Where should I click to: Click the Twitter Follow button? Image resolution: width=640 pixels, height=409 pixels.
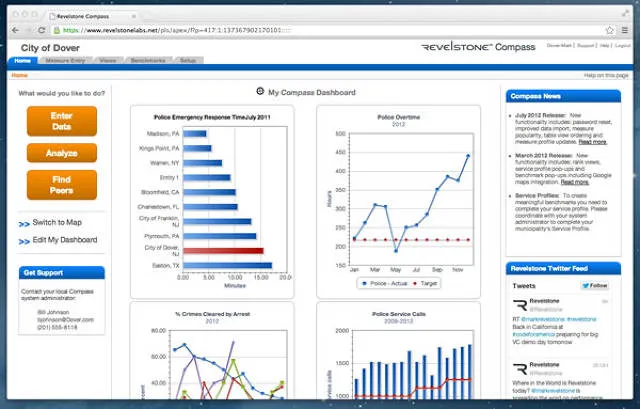point(595,285)
